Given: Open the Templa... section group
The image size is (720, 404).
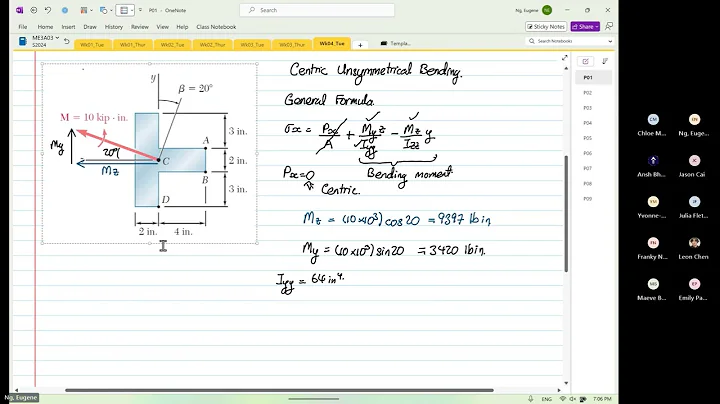Looking at the screenshot, I should coord(395,44).
